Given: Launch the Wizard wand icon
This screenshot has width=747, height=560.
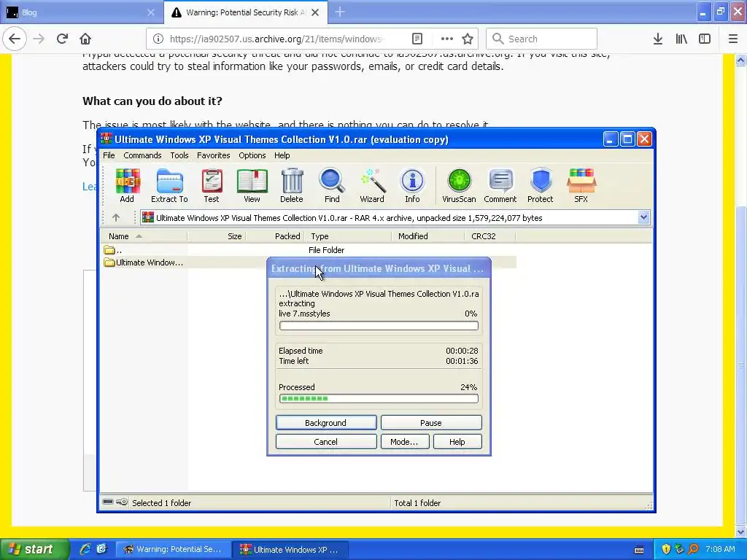Looking at the screenshot, I should pyautogui.click(x=372, y=186).
